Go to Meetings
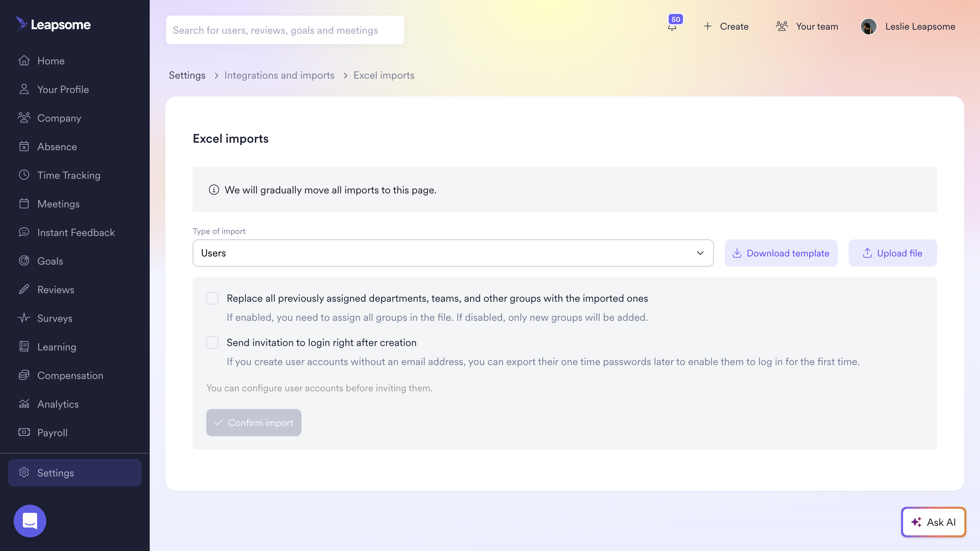Screen dimensions: 980x551 tap(75, 203)
